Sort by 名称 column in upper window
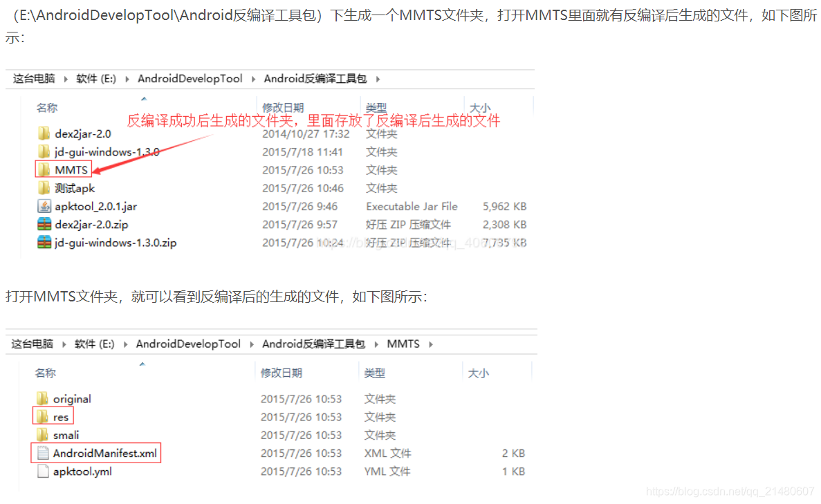The width and height of the screenshot is (821, 504). tap(47, 108)
